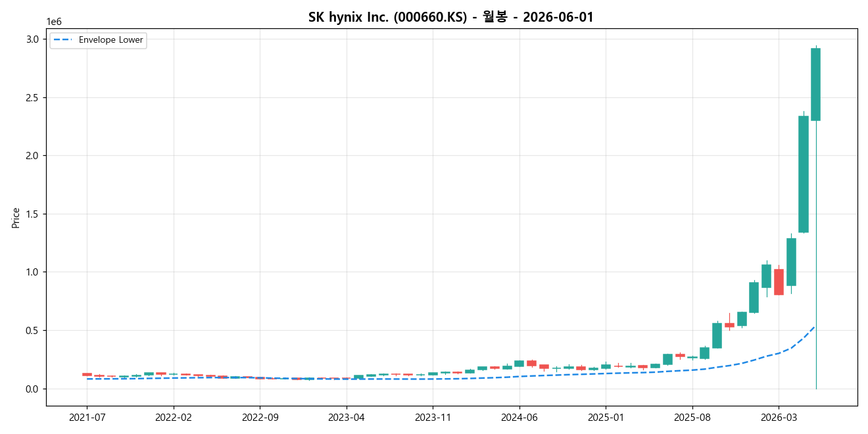Click the green candle spanning 1.35M to 2.35M
Viewport: 868px width, 434px height.
pyautogui.click(x=804, y=174)
